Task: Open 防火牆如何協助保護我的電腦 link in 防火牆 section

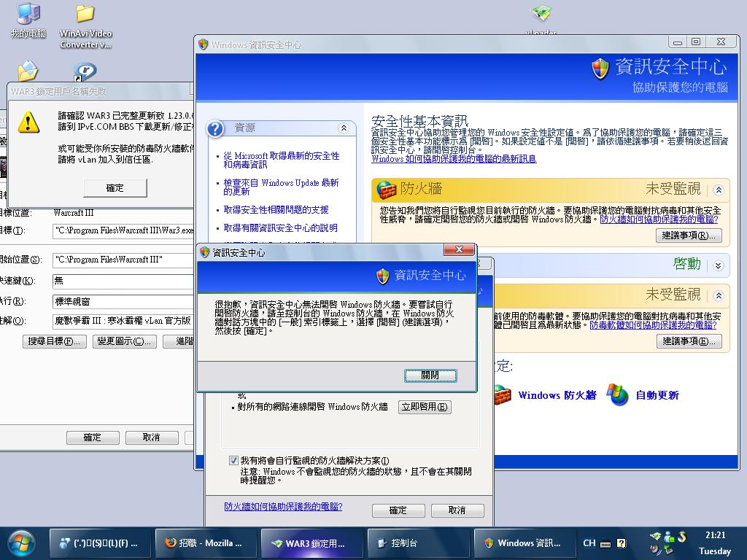Action: pos(659,219)
